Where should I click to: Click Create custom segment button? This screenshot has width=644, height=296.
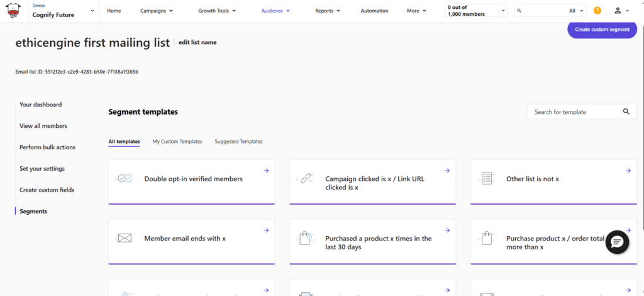pos(602,30)
